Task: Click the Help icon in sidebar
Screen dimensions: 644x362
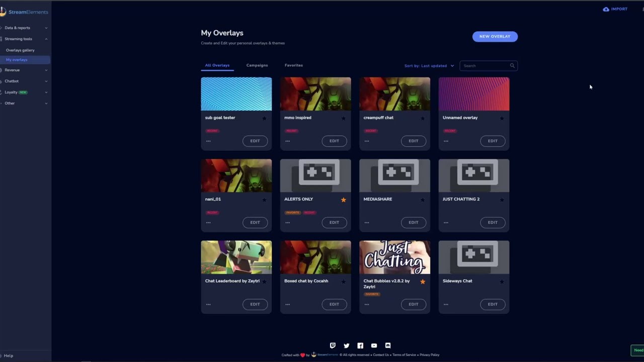Action: coord(2,355)
